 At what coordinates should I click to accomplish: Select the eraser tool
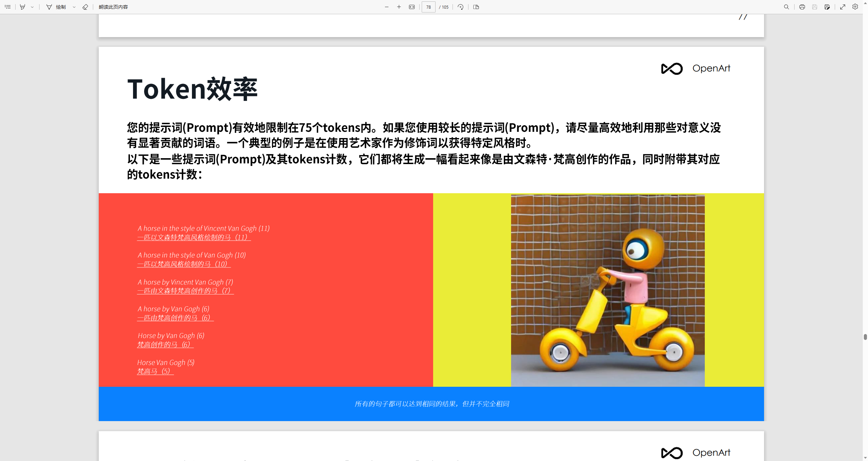click(x=85, y=7)
